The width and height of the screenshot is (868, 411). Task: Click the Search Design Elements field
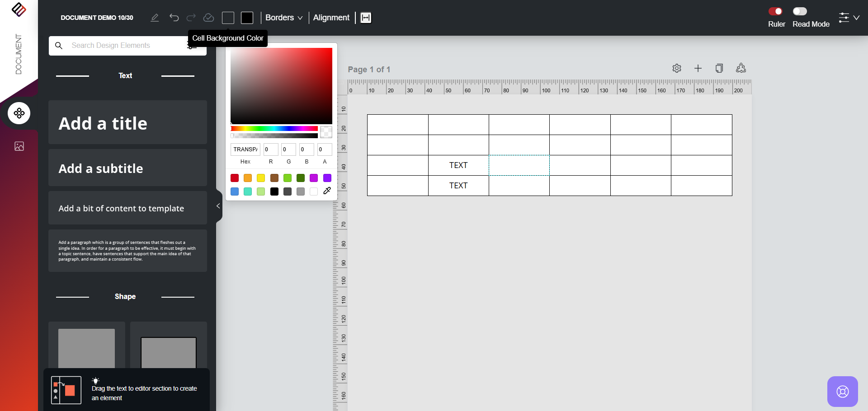point(127,46)
